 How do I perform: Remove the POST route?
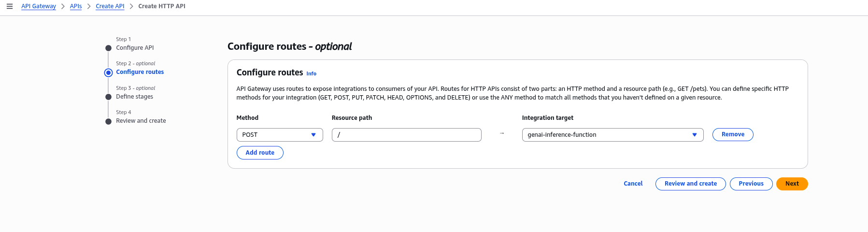point(733,134)
